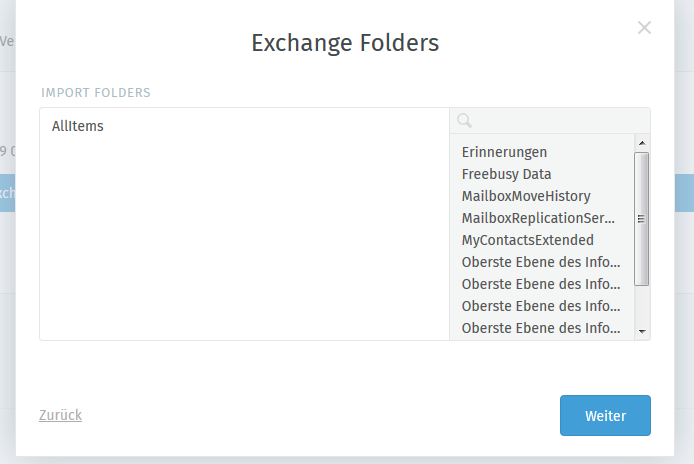Screen dimensions: 694x464
Task: Select the MyContactsExtended folder
Action: click(528, 240)
